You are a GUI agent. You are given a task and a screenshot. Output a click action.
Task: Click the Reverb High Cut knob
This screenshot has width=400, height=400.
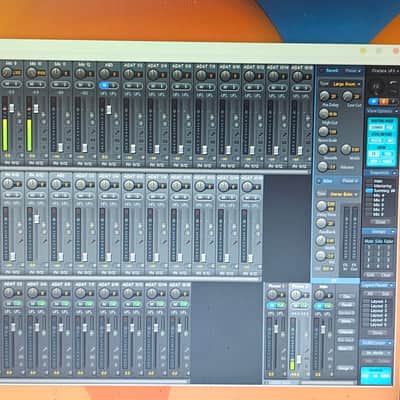324,114
